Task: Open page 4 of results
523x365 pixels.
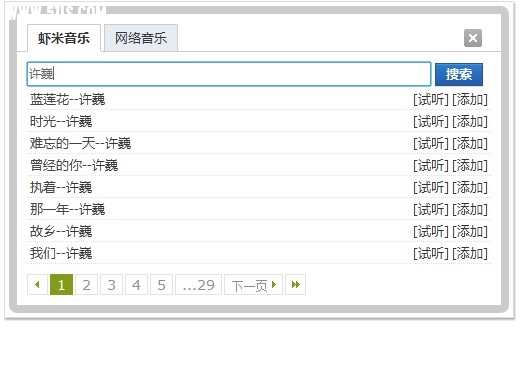Action: coord(136,285)
